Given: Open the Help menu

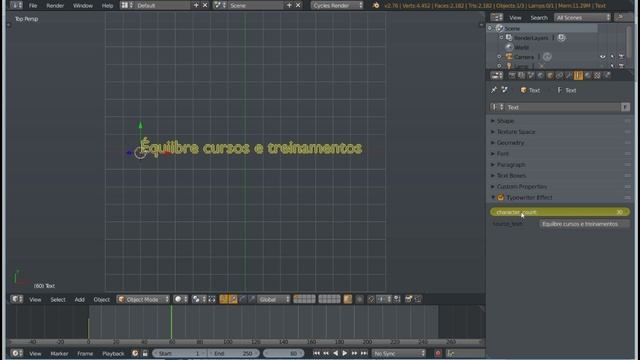Looking at the screenshot, I should pyautogui.click(x=107, y=5).
